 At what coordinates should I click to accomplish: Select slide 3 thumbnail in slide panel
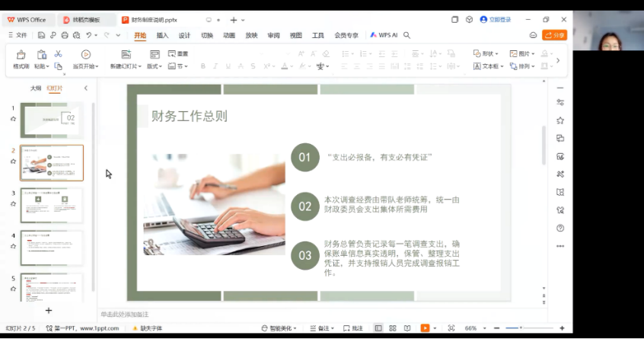(52, 205)
